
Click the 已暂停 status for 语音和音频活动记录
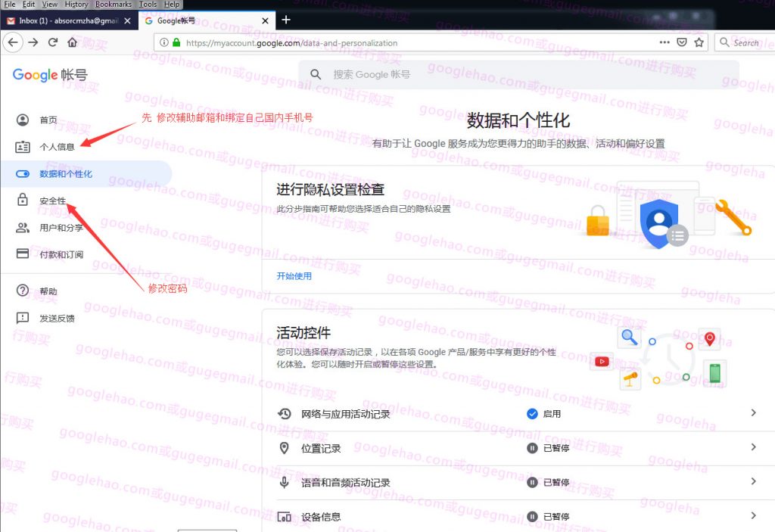(548, 482)
